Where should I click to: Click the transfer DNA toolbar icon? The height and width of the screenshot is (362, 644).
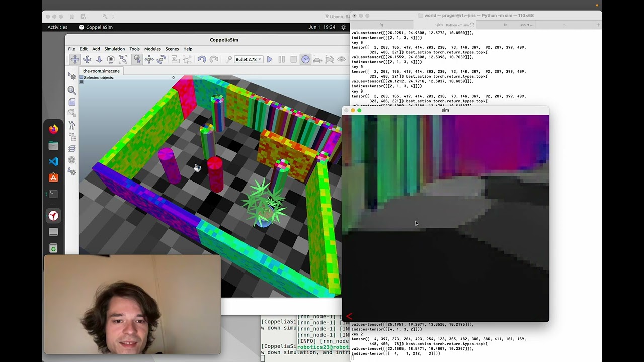187,59
